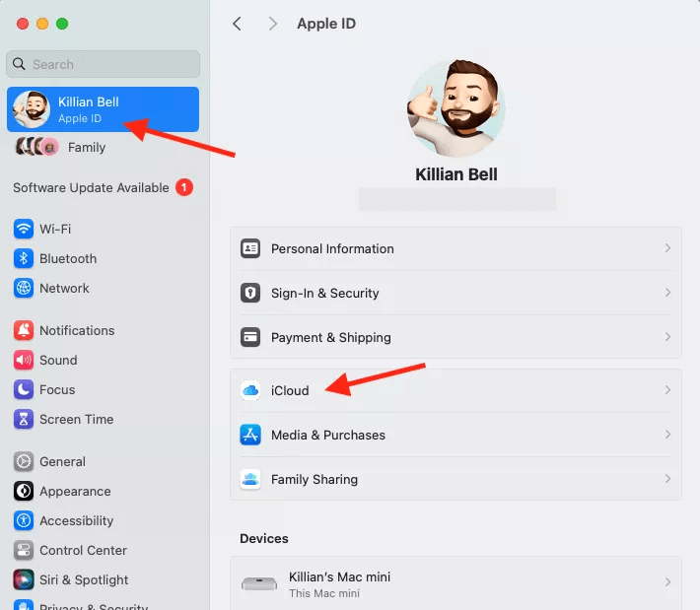This screenshot has width=700, height=610.
Task: Click the Personal Information card icon
Action: [x=250, y=248]
